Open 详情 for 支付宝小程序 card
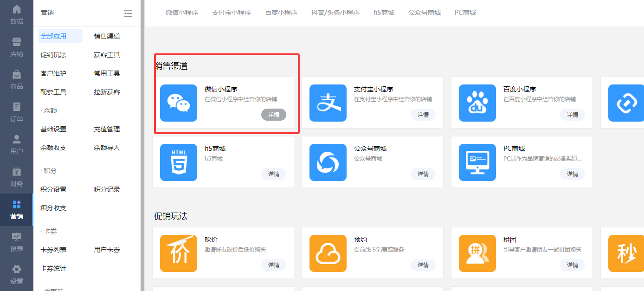This screenshot has height=291, width=644. pos(423,115)
